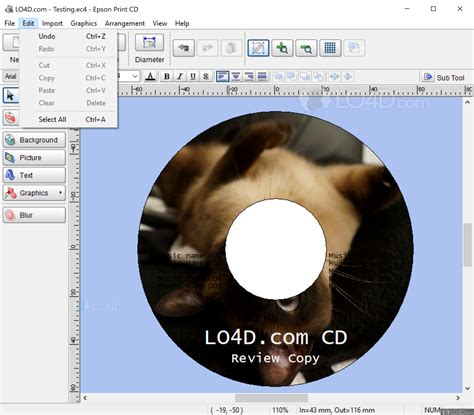474x415 pixels.
Task: Click the 'LO4D.com CD' text on disc
Action: pos(275,337)
